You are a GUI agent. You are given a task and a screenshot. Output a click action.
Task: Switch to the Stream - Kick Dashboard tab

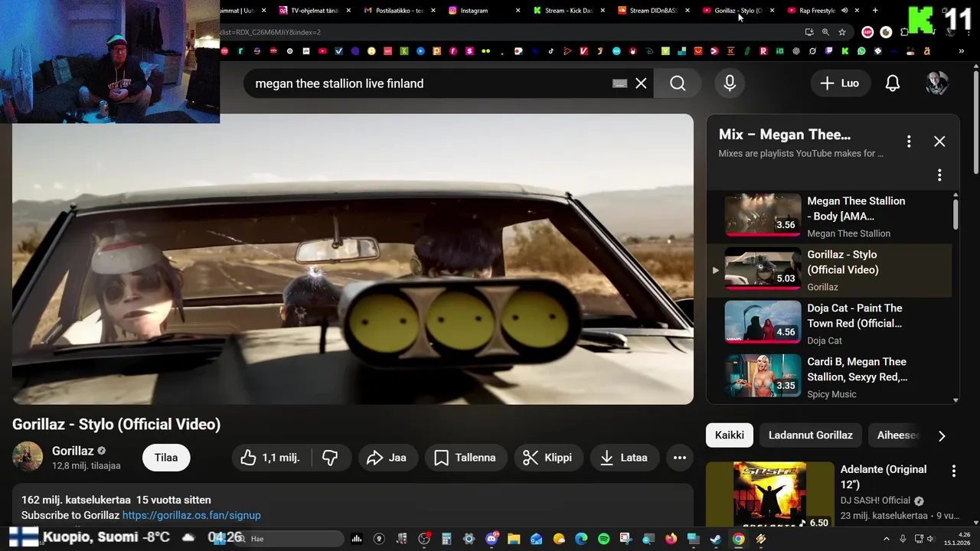click(x=568, y=11)
